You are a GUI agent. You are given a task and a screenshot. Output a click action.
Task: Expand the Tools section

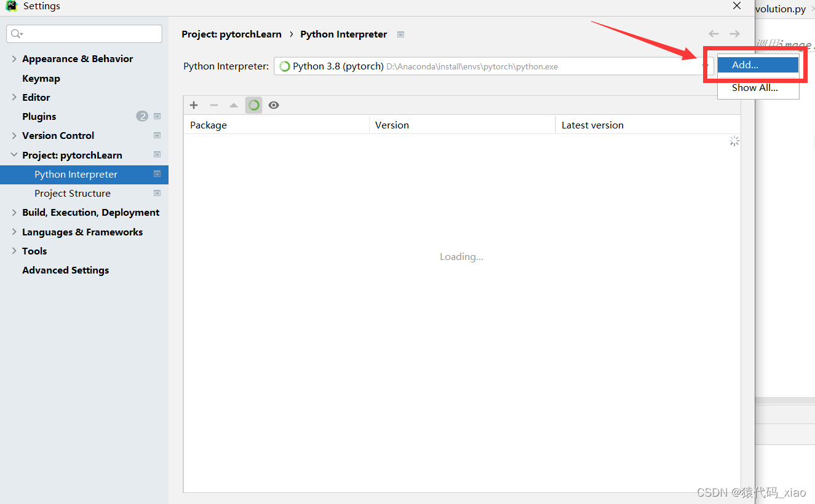(x=14, y=251)
